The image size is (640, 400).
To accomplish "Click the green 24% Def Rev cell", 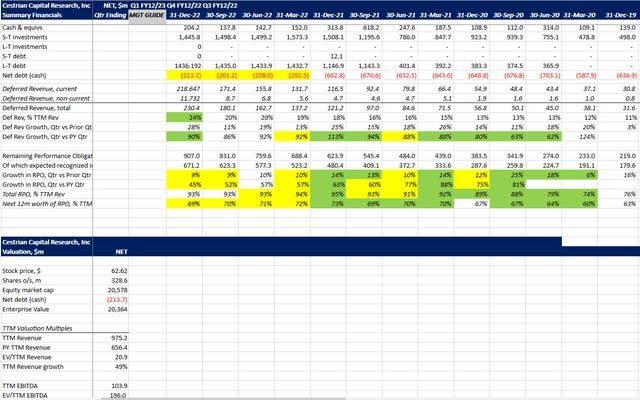I will 184,118.
